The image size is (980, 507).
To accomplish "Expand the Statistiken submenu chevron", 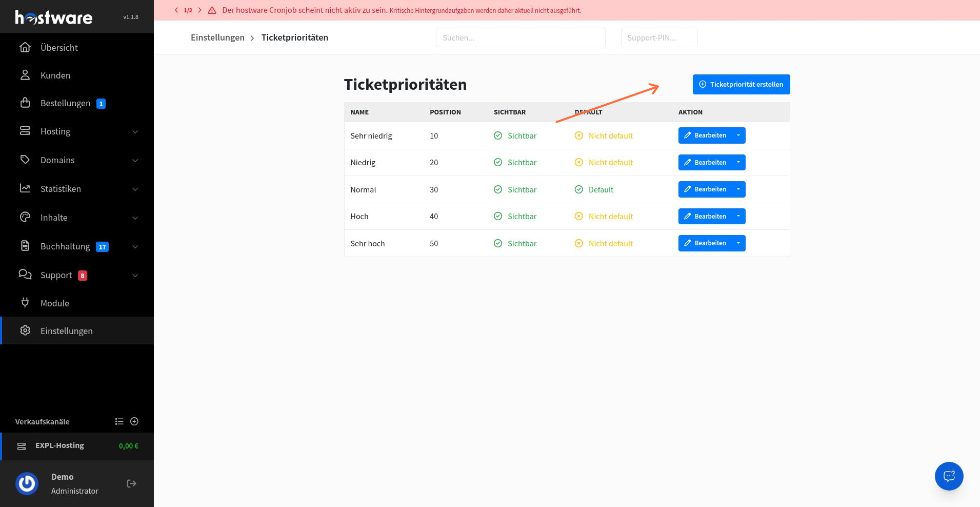I will pos(135,189).
